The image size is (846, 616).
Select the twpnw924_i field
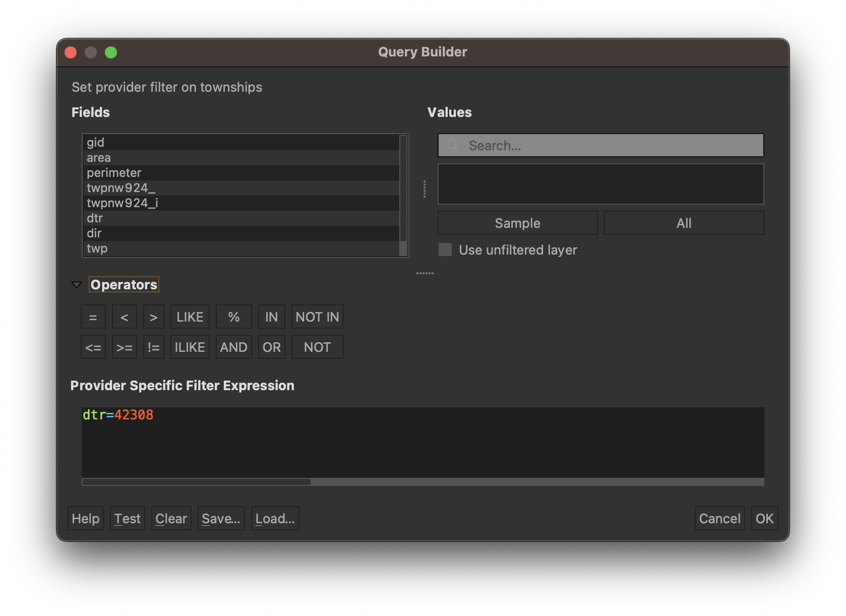click(241, 203)
